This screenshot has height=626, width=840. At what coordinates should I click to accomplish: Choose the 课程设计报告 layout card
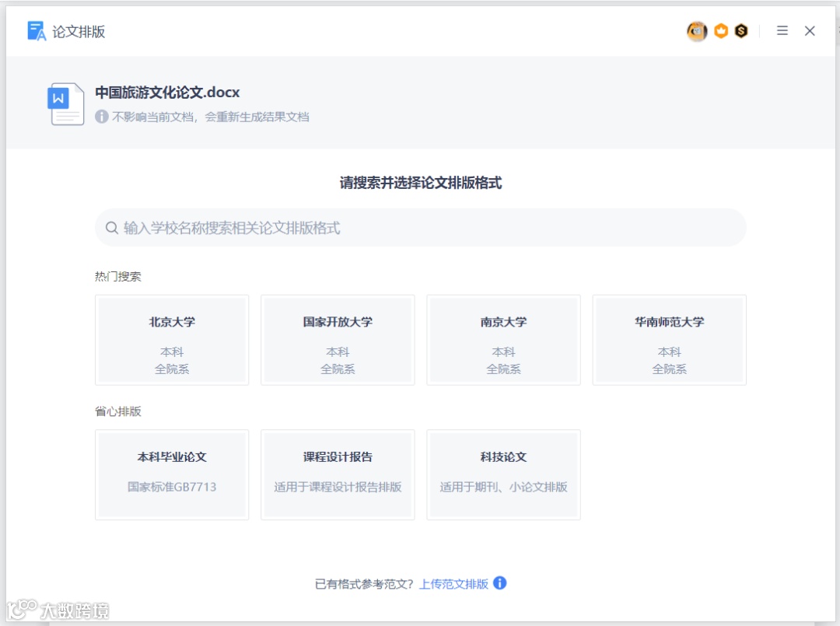(x=338, y=474)
